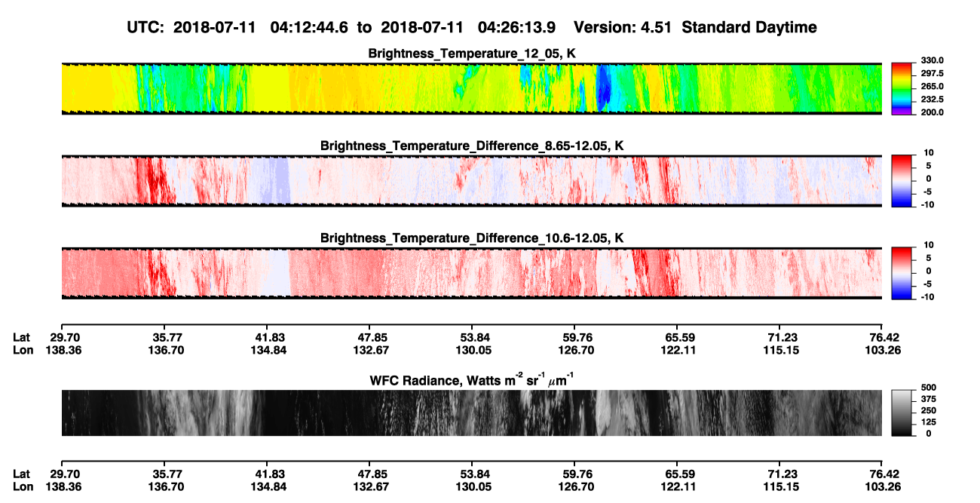Image resolution: width=980 pixels, height=503 pixels.
Task: Click the 'Brightness_Temperature_Difference_10.6-12.05, K' title
Action: 471,238
